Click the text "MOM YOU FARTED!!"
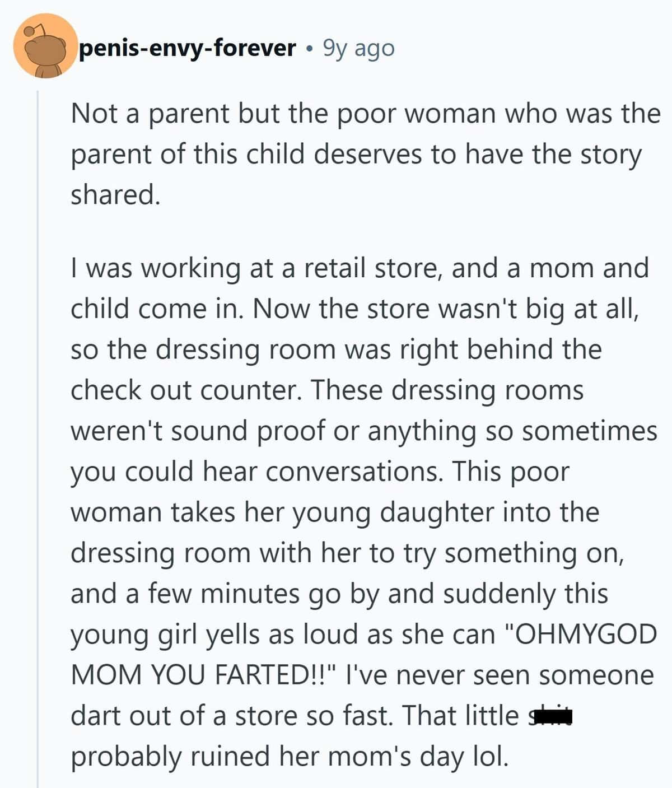The height and width of the screenshot is (788, 672). 202,675
